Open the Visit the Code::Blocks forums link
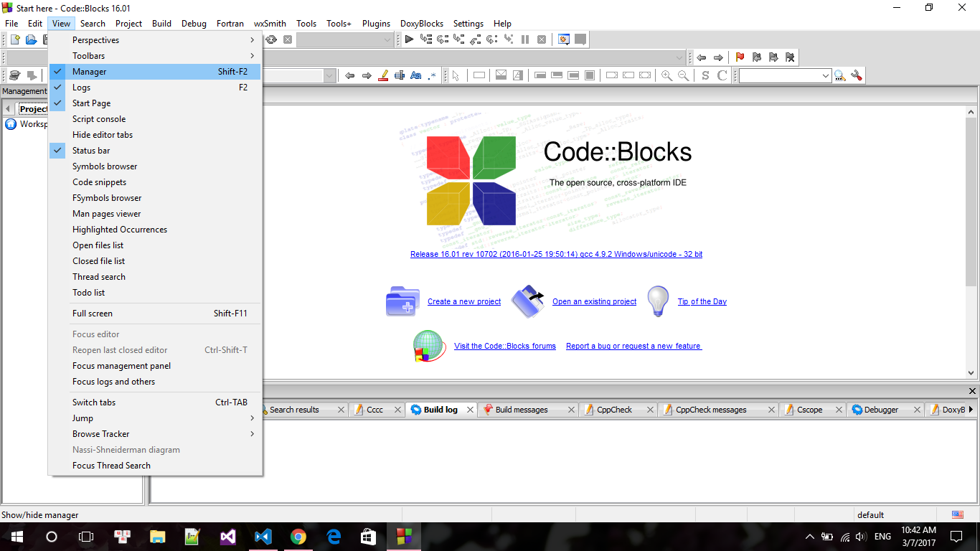Screen dimensions: 980x551 tap(504, 346)
